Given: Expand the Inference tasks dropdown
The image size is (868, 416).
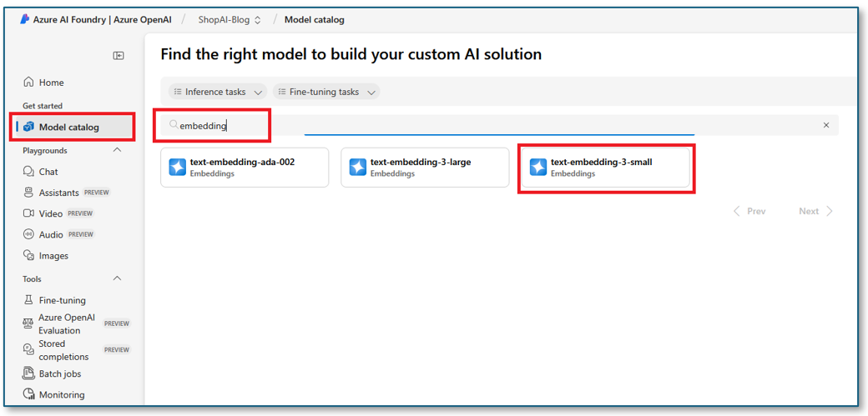Looking at the screenshot, I should point(218,92).
